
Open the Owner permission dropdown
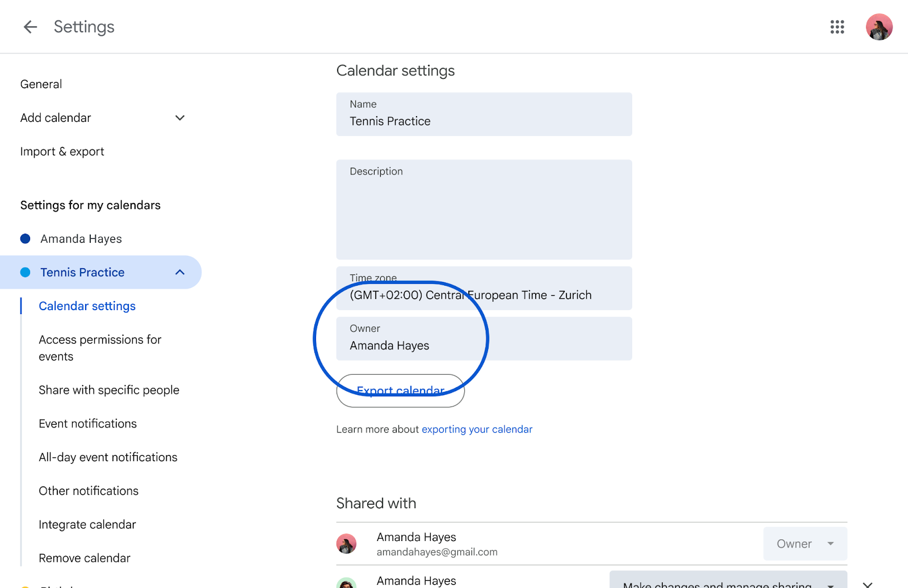point(804,543)
